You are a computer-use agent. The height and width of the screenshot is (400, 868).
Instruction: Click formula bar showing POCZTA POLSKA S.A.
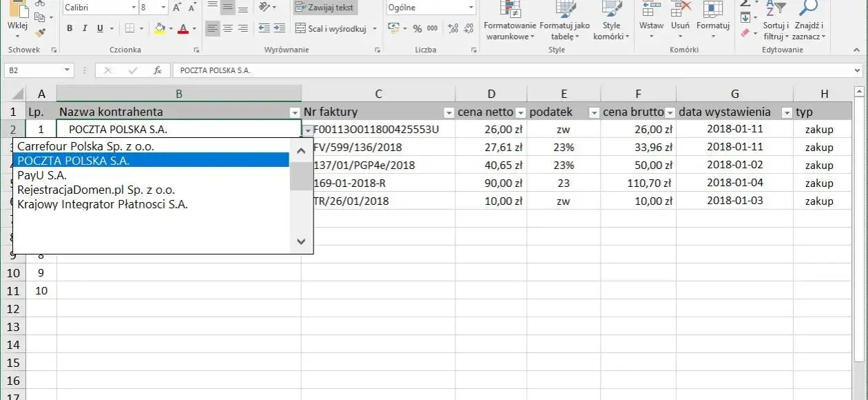[x=513, y=70]
